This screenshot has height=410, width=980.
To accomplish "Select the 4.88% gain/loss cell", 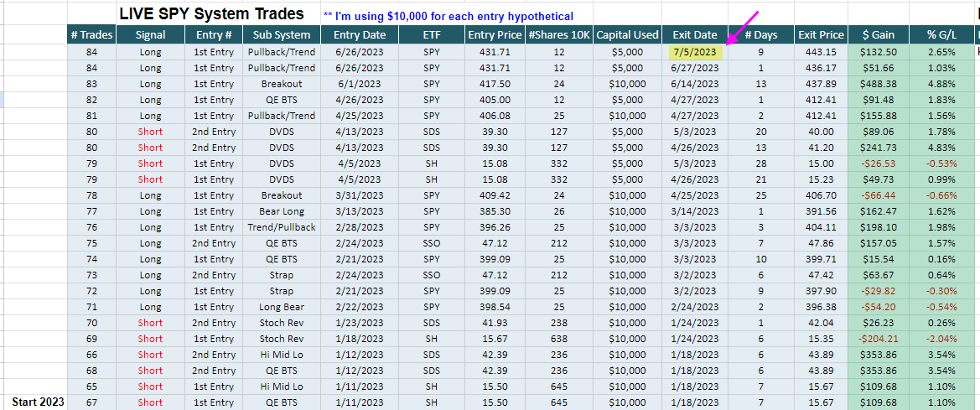I will pos(941,84).
